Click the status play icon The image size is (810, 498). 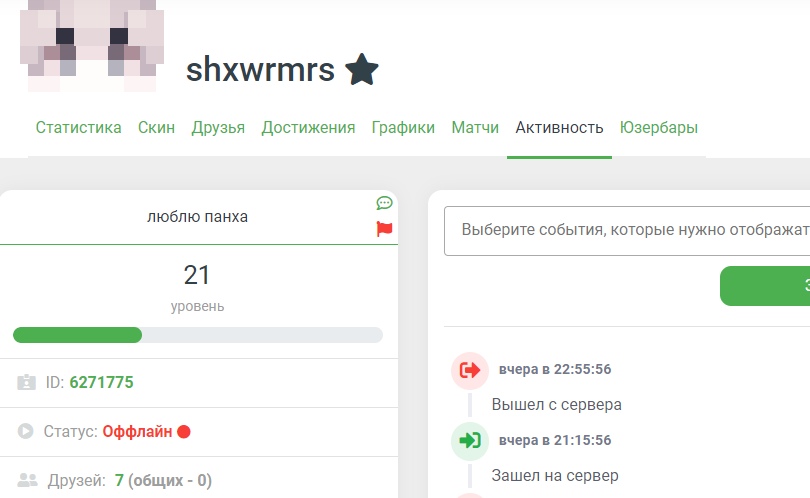27,431
